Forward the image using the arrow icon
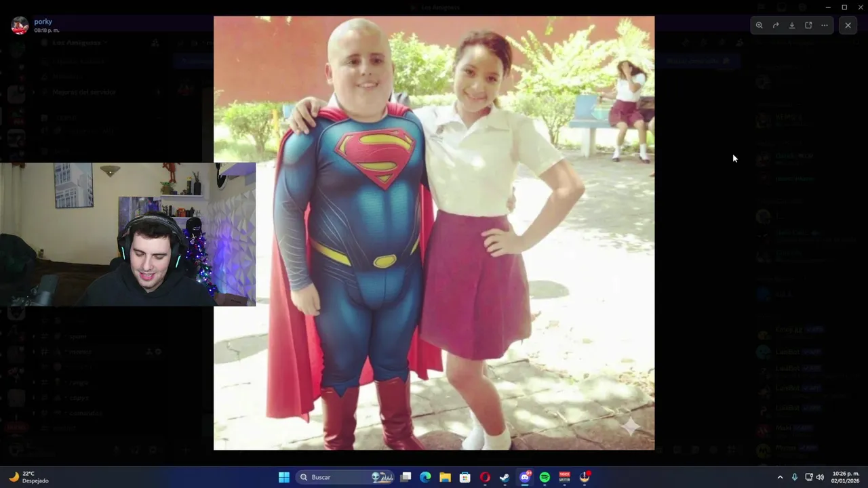This screenshot has width=868, height=488. [776, 25]
